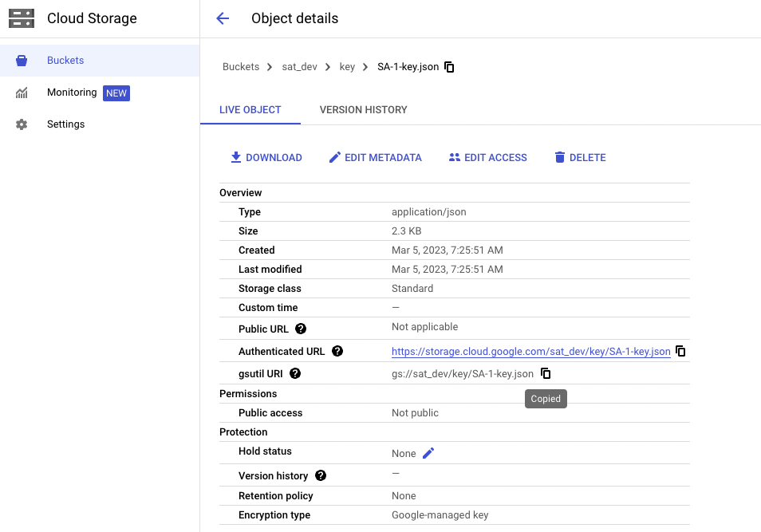The width and height of the screenshot is (761, 532).
Task: Click the SA-1-key.json breadcrumb text
Action: click(x=408, y=67)
